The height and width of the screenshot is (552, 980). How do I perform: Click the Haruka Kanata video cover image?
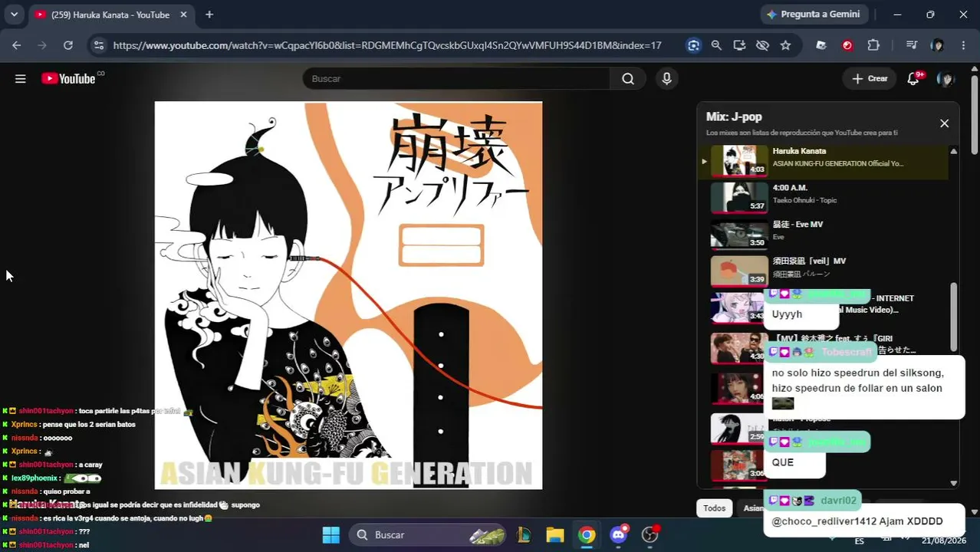(x=349, y=295)
